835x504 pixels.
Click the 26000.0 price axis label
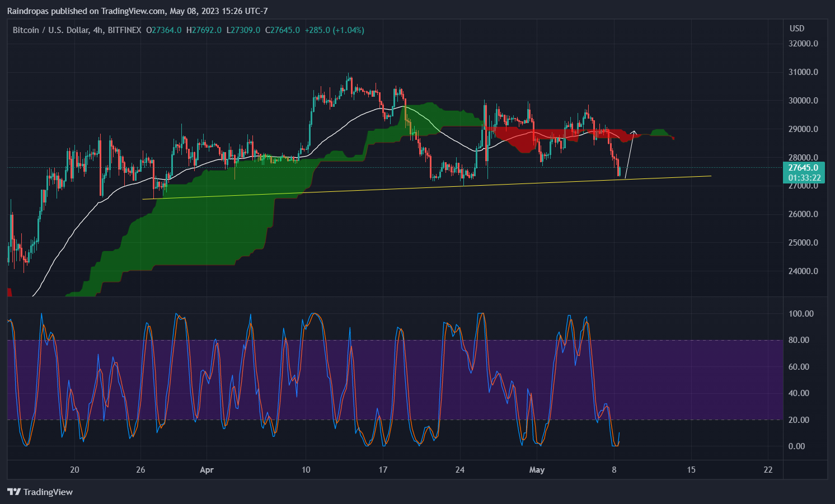[803, 214]
